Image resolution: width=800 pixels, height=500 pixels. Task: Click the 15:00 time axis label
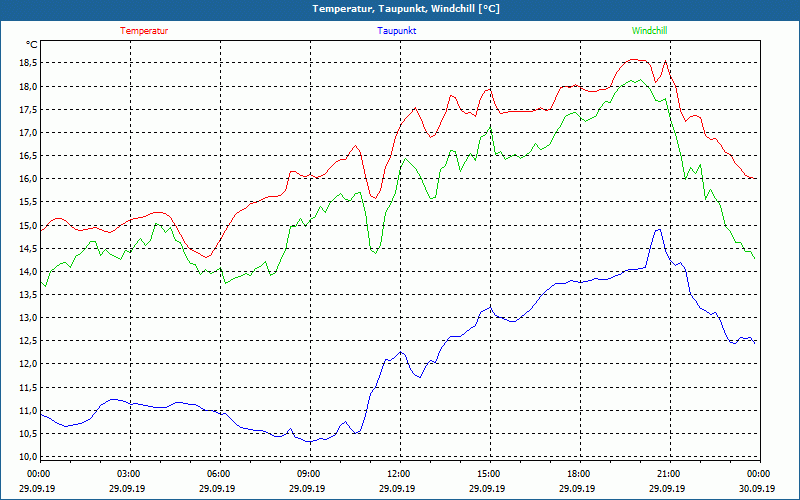point(488,474)
